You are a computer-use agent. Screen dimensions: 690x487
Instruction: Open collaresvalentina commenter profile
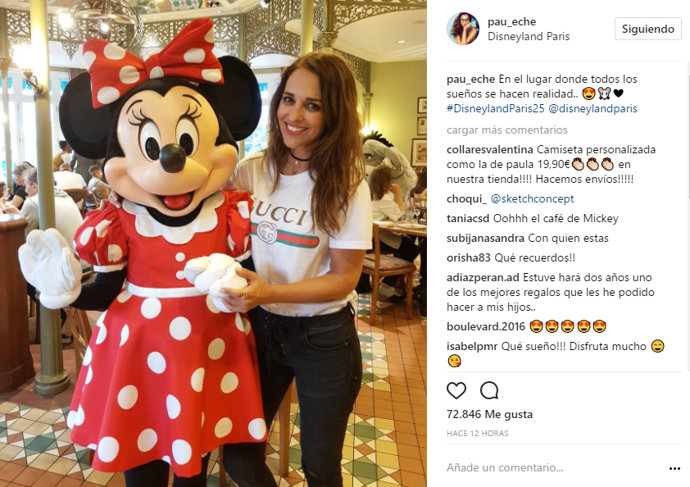(489, 150)
